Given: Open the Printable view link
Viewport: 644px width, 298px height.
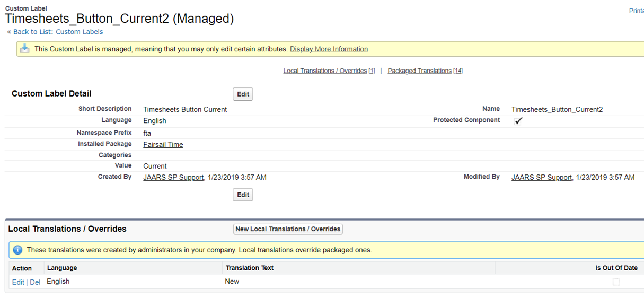Looking at the screenshot, I should pyautogui.click(x=636, y=11).
